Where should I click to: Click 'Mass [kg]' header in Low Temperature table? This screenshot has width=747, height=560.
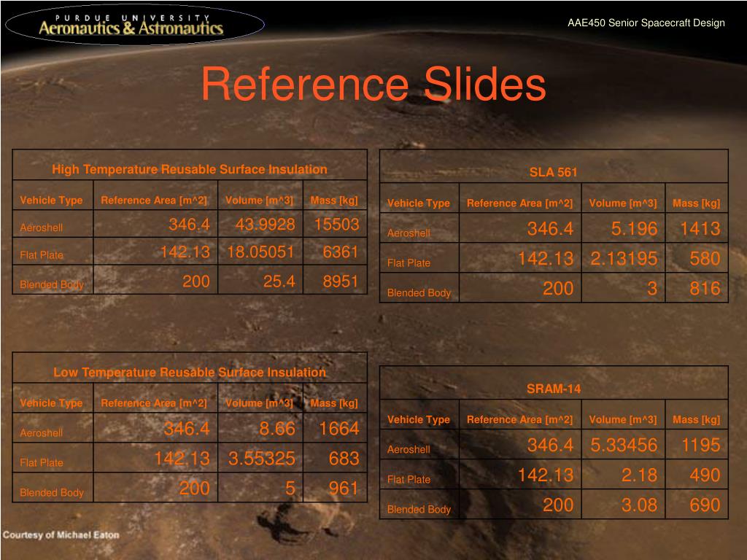click(334, 403)
